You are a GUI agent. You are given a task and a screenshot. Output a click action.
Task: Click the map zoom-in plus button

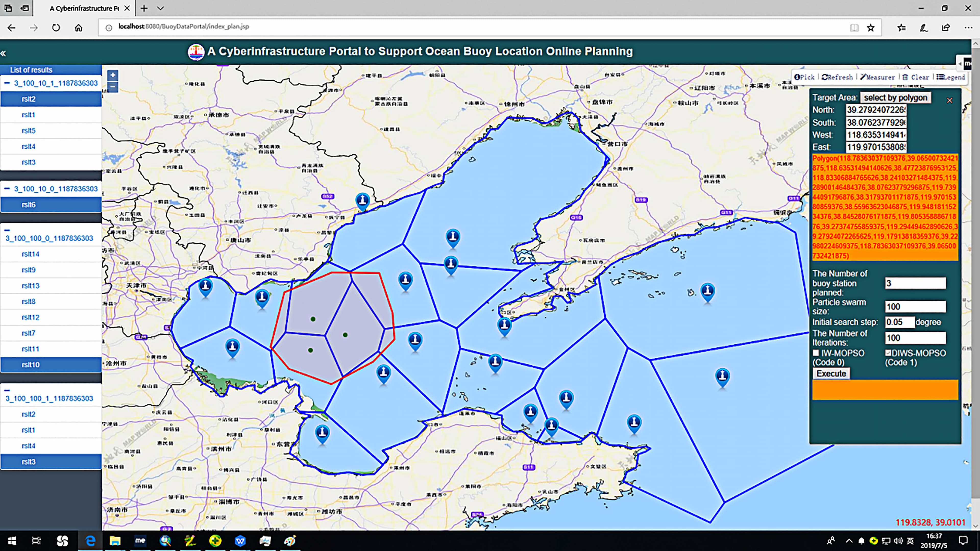tap(113, 75)
